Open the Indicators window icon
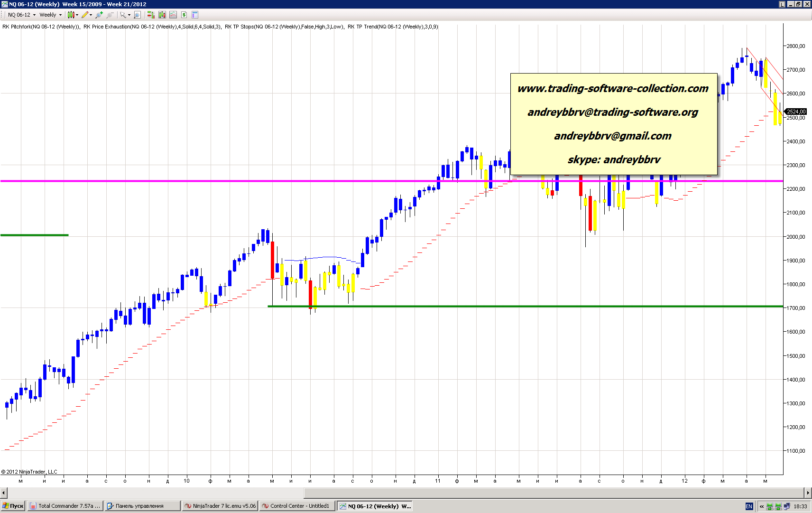 [x=173, y=15]
